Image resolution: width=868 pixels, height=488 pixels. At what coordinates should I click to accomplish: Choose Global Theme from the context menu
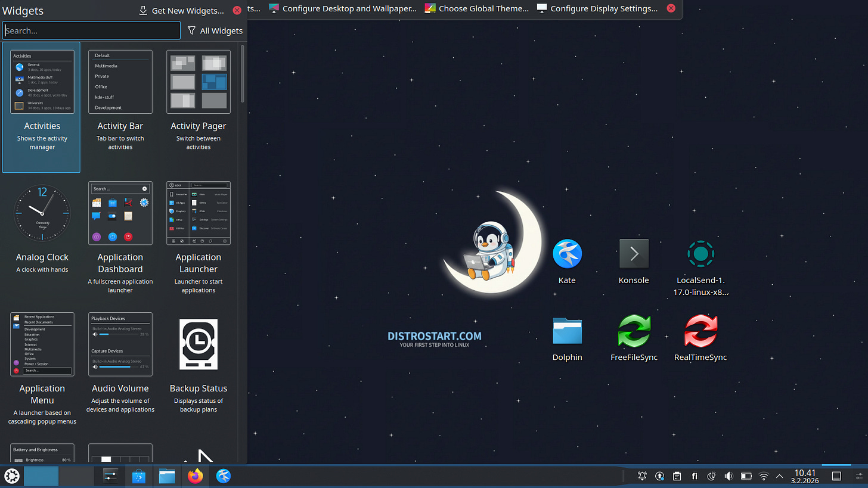(476, 8)
